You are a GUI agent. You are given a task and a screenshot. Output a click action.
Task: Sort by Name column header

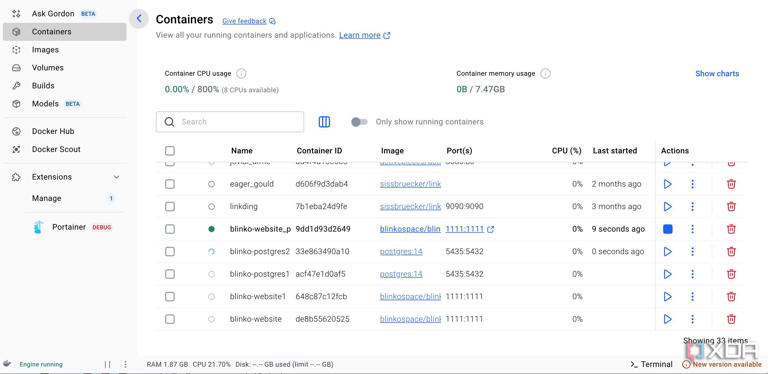coord(242,151)
